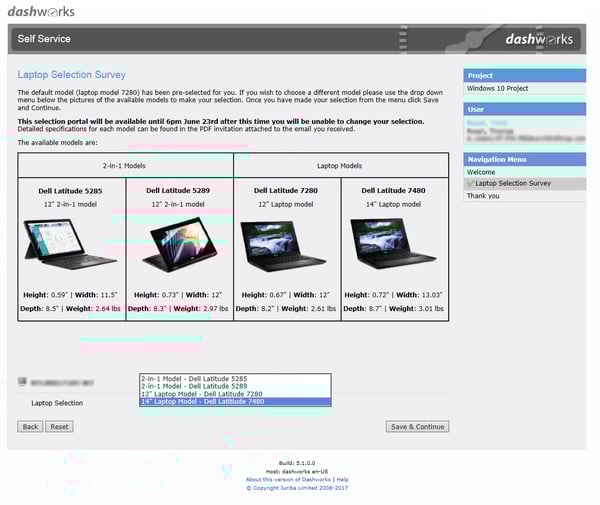Open About this version of Dashworks link

click(x=288, y=479)
